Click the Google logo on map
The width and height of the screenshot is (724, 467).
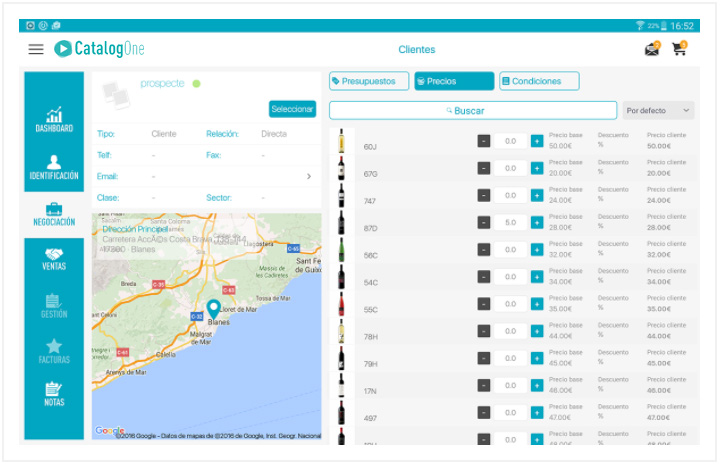tap(109, 431)
